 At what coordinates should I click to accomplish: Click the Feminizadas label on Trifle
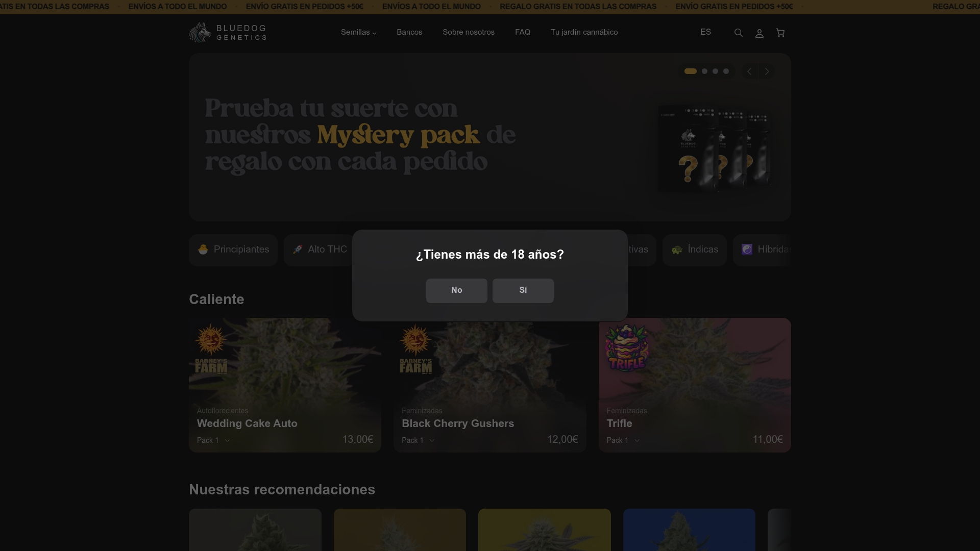click(x=627, y=411)
